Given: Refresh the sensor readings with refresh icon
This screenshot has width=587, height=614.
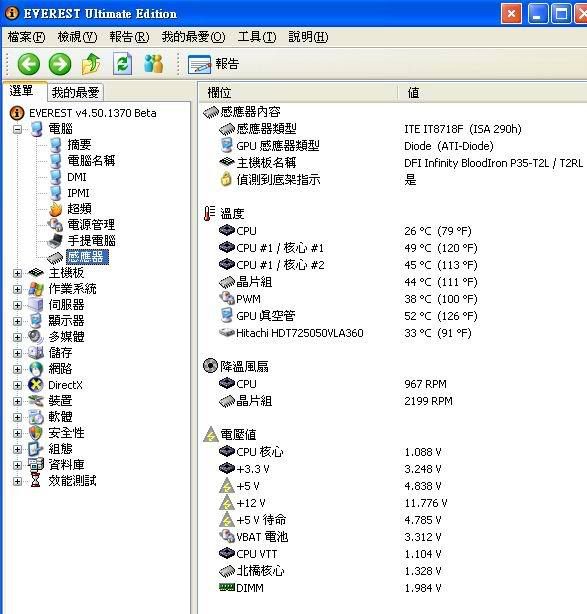Looking at the screenshot, I should point(123,64).
